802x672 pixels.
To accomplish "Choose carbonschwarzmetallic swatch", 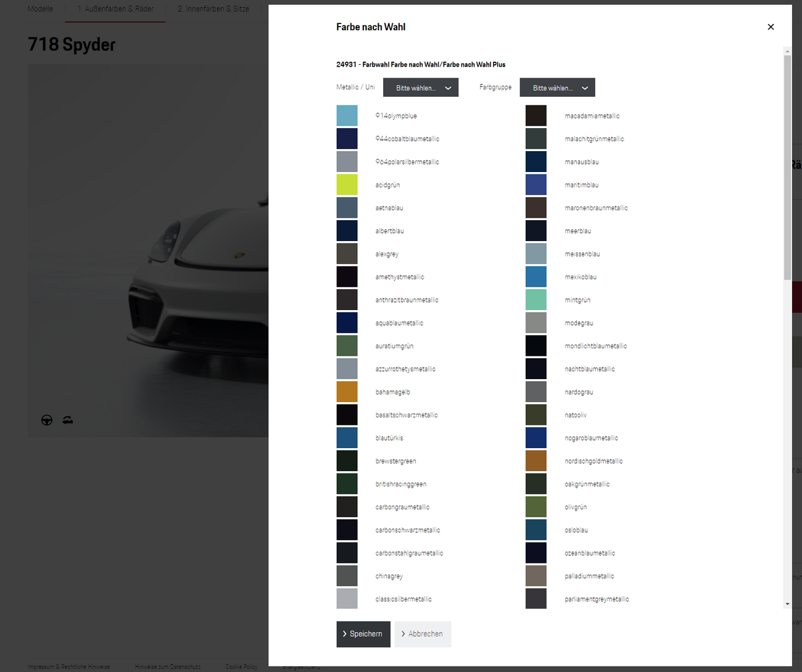I will coord(347,530).
